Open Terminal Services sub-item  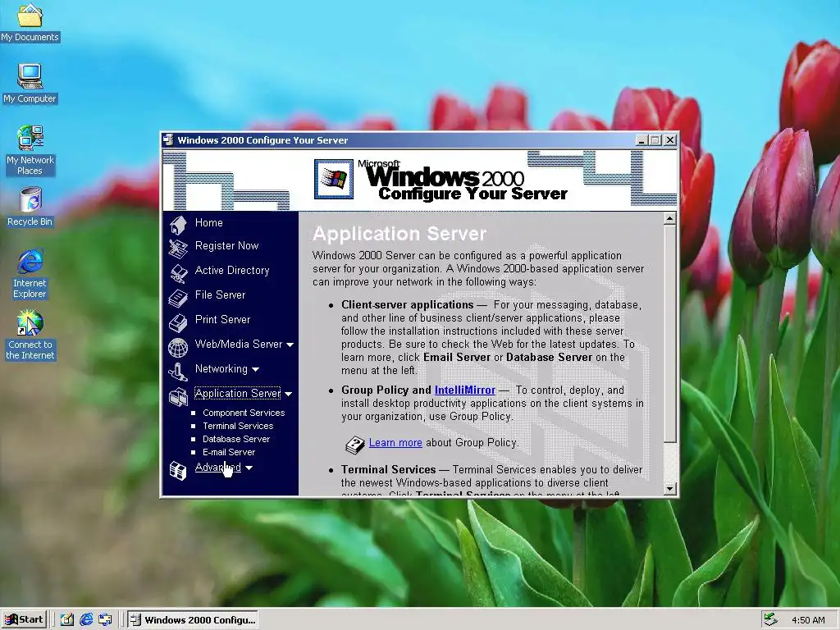[x=238, y=426]
